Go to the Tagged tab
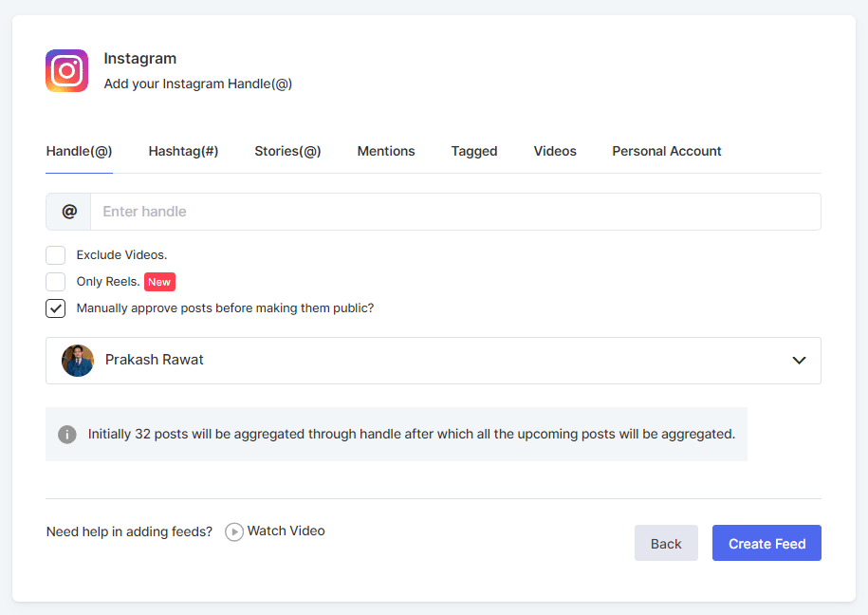868x615 pixels. click(x=474, y=151)
